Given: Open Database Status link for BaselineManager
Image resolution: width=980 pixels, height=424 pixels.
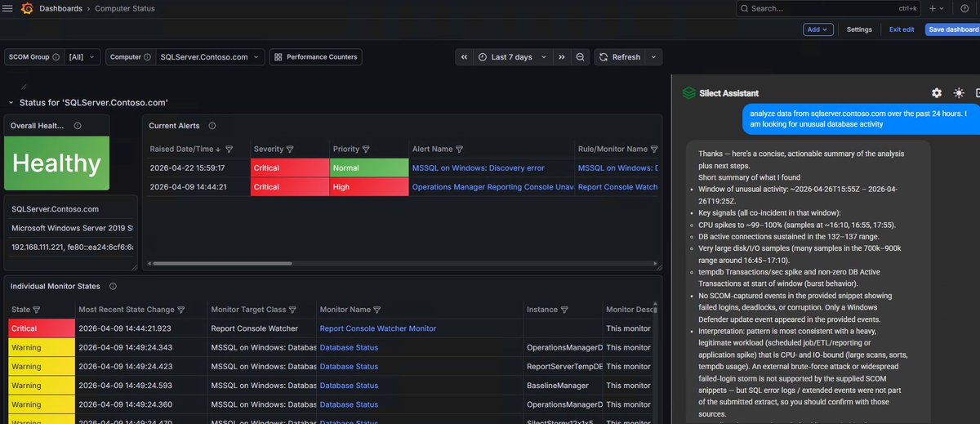Looking at the screenshot, I should [x=349, y=386].
